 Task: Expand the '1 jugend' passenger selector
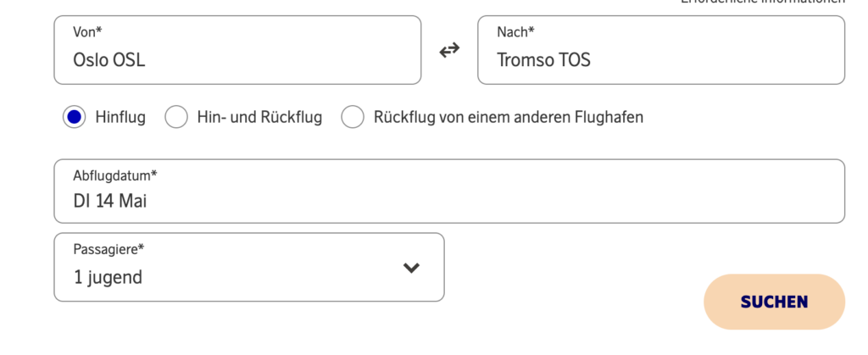click(108, 277)
